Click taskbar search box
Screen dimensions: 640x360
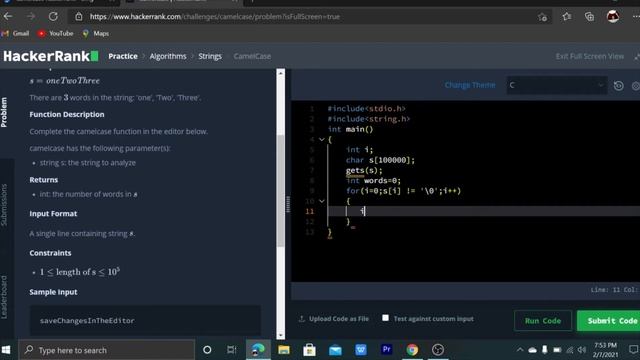tap(107, 350)
